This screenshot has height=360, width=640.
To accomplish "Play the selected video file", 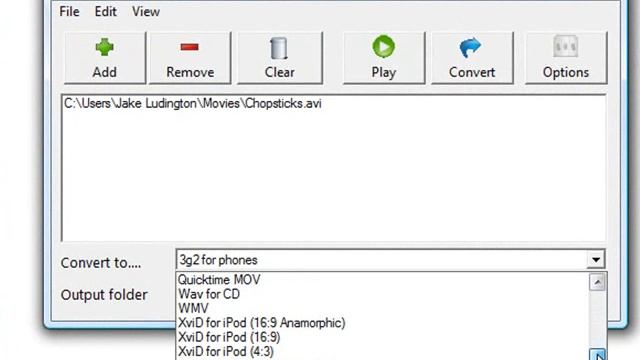I will click(x=384, y=58).
